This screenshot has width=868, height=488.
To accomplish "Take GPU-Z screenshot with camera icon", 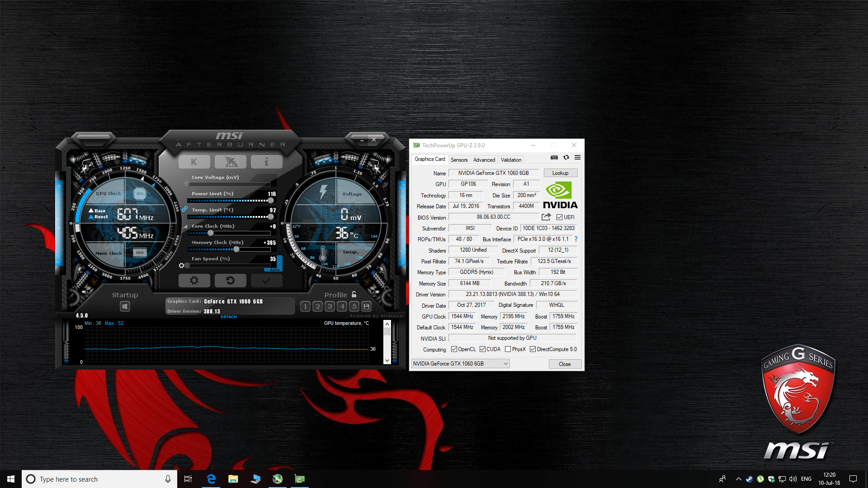I will coord(554,157).
